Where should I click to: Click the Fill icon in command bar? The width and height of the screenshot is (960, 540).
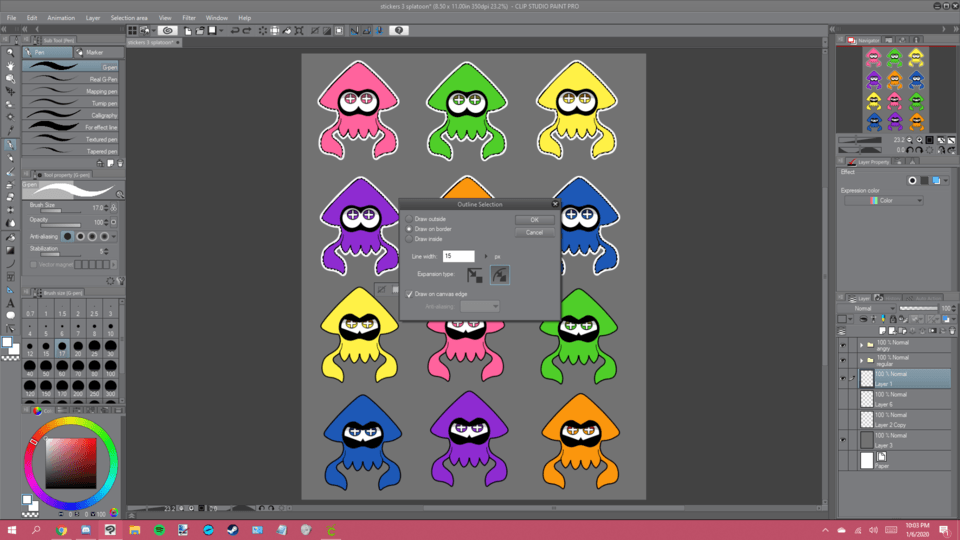click(x=287, y=31)
